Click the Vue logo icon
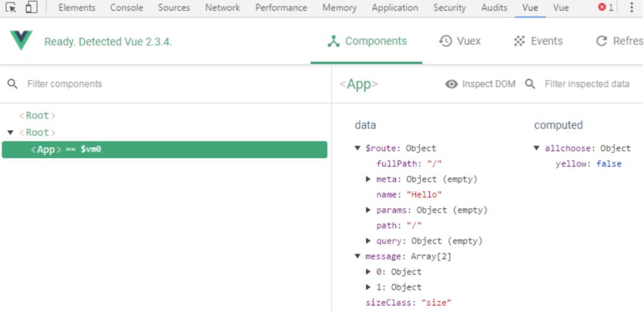Image resolution: width=644 pixels, height=312 pixels. [x=21, y=41]
